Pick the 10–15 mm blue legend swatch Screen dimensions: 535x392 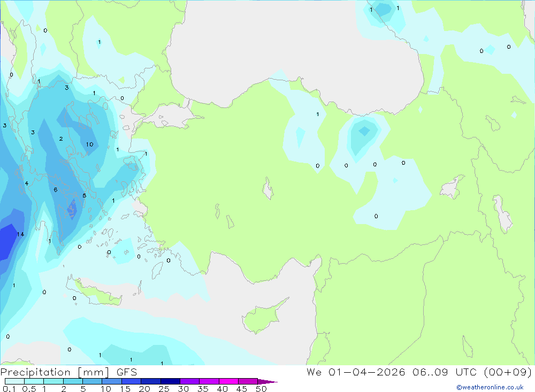pos(112,381)
